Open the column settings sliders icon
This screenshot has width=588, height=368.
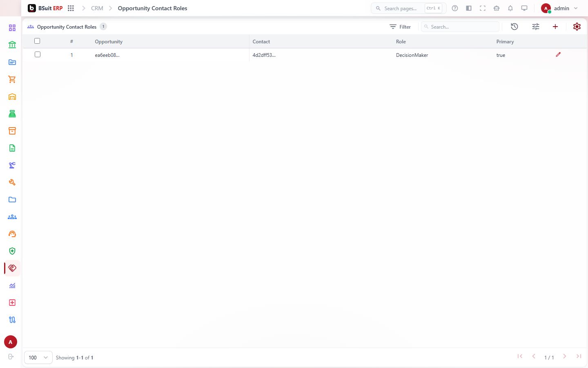pyautogui.click(x=536, y=27)
